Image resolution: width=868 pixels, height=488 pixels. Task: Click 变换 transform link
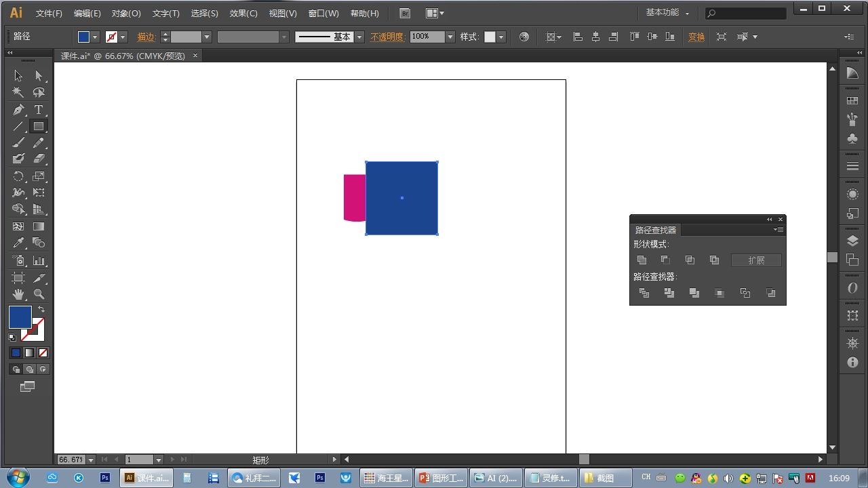pos(696,37)
